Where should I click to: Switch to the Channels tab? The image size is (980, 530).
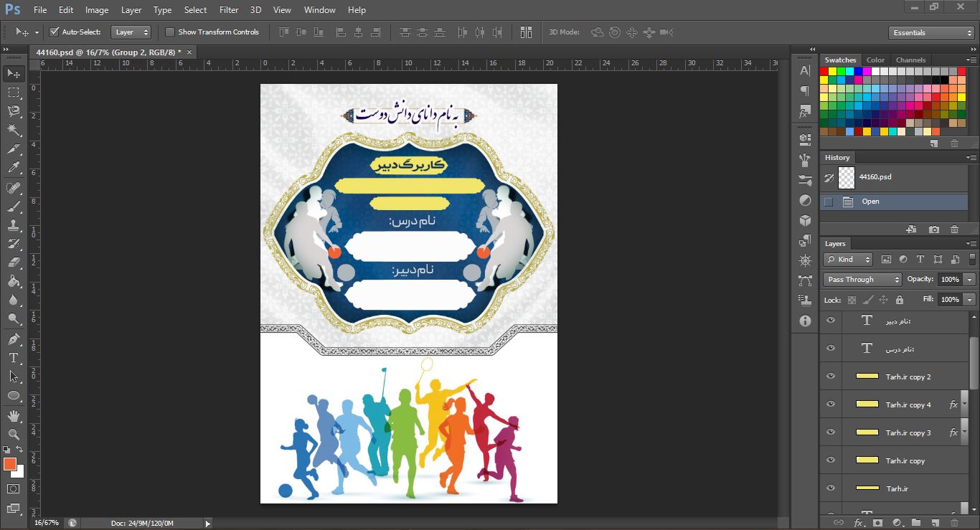[x=910, y=60]
